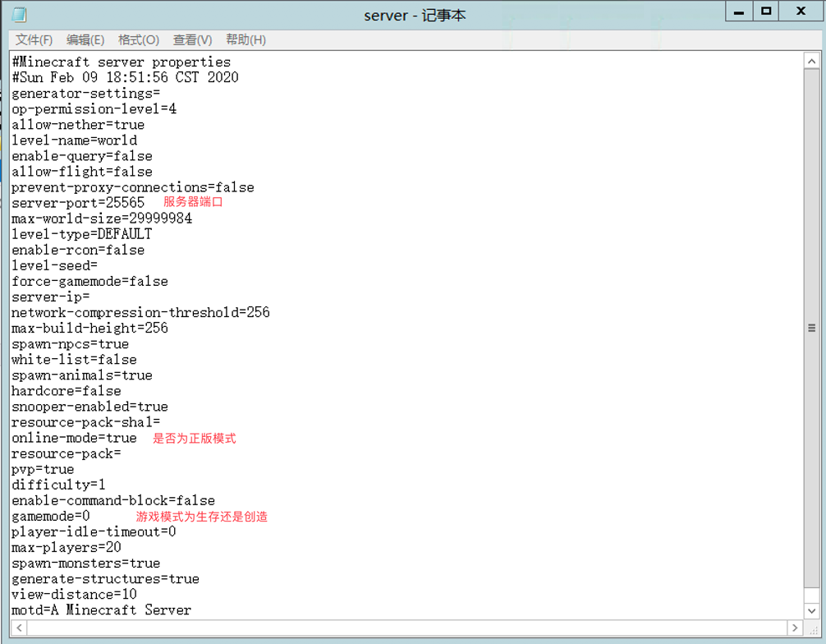
Task: Click the line prevent-proxy-connections=false
Action: [133, 187]
